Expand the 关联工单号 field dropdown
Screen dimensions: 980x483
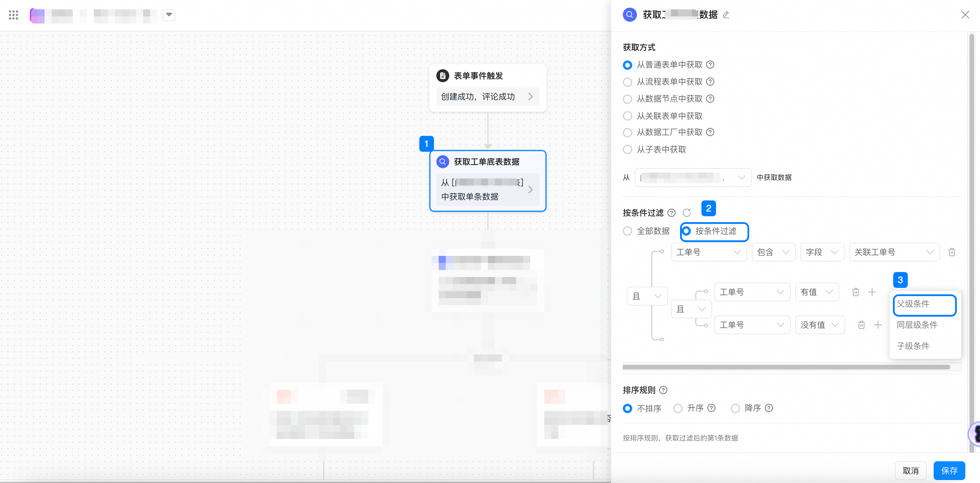click(894, 252)
